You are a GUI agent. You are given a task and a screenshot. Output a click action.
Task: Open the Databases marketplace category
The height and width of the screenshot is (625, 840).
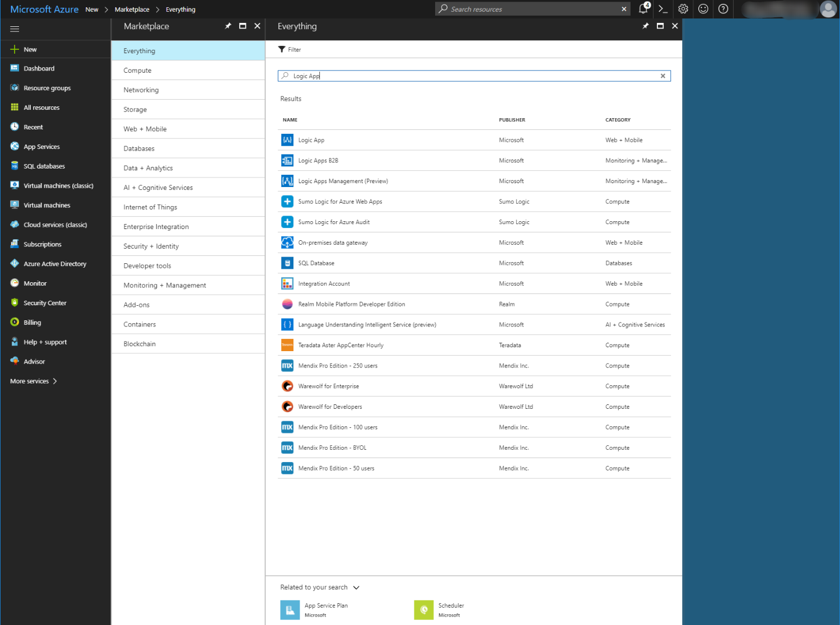coord(188,148)
